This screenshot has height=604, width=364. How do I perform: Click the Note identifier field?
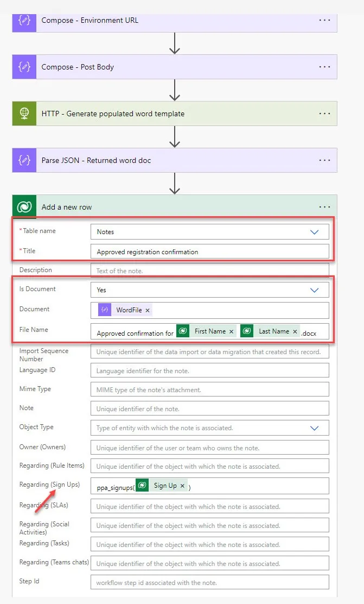(x=210, y=408)
